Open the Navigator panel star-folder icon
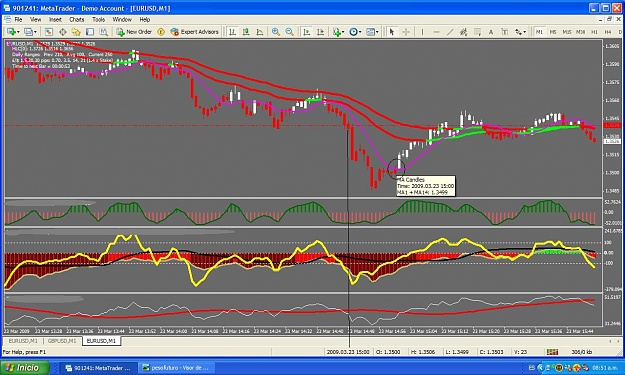Image resolution: width=625 pixels, height=375 pixels. click(x=76, y=32)
